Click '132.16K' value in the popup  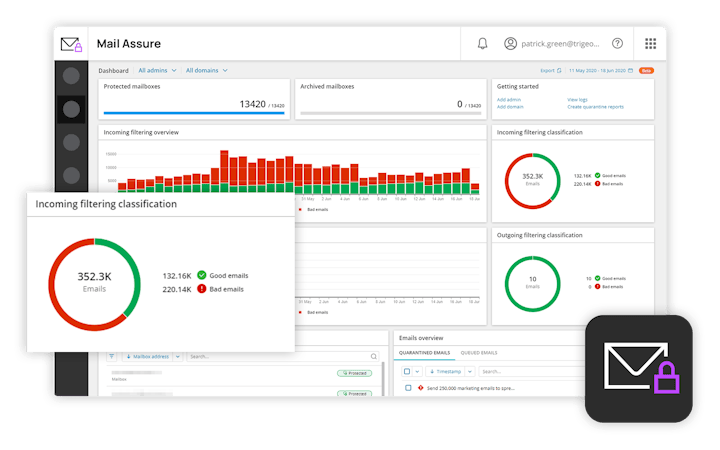click(x=177, y=276)
